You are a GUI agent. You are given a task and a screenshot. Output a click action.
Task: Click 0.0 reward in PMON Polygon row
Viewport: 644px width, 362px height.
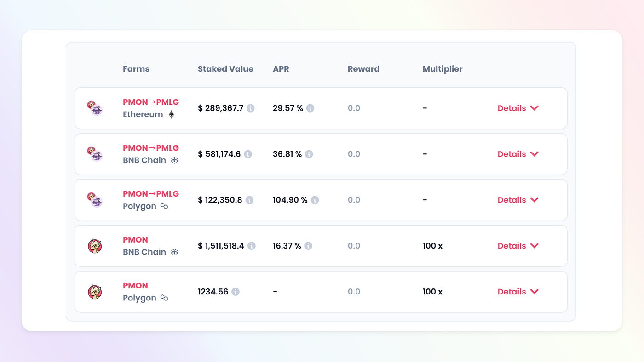[354, 292]
